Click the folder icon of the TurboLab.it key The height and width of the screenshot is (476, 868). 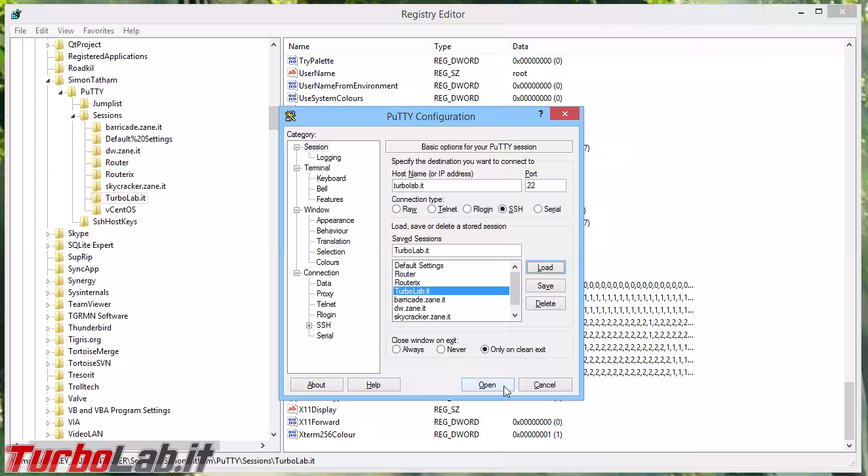tap(96, 197)
